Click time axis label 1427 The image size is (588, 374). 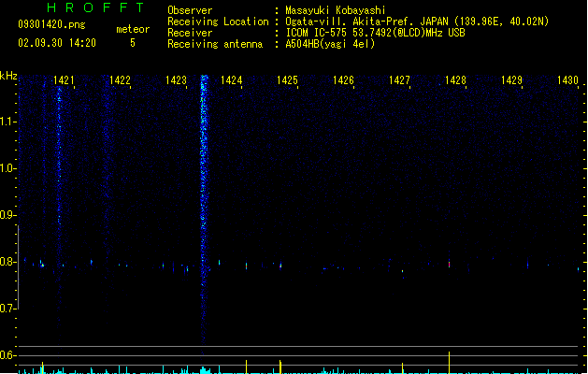point(399,80)
